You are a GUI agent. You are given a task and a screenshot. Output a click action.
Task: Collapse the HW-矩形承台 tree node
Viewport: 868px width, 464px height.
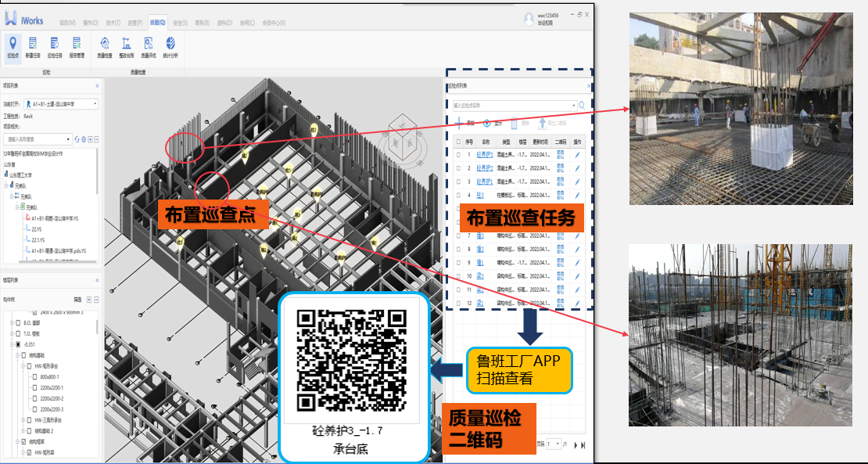(23, 366)
